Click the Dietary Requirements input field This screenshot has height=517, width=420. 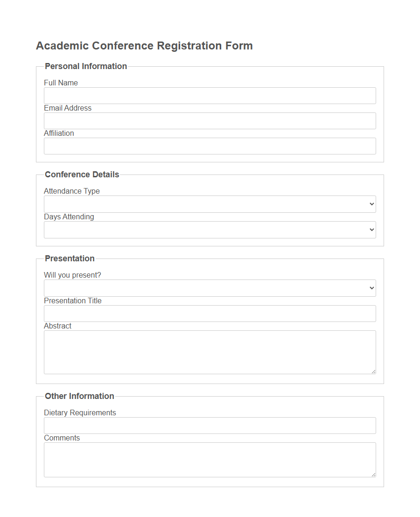[210, 426]
